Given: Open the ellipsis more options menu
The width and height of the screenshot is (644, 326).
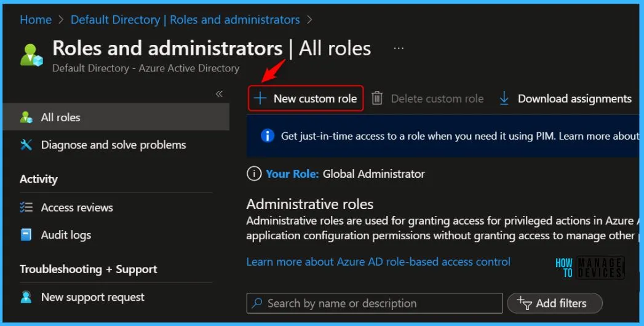Looking at the screenshot, I should click(399, 48).
